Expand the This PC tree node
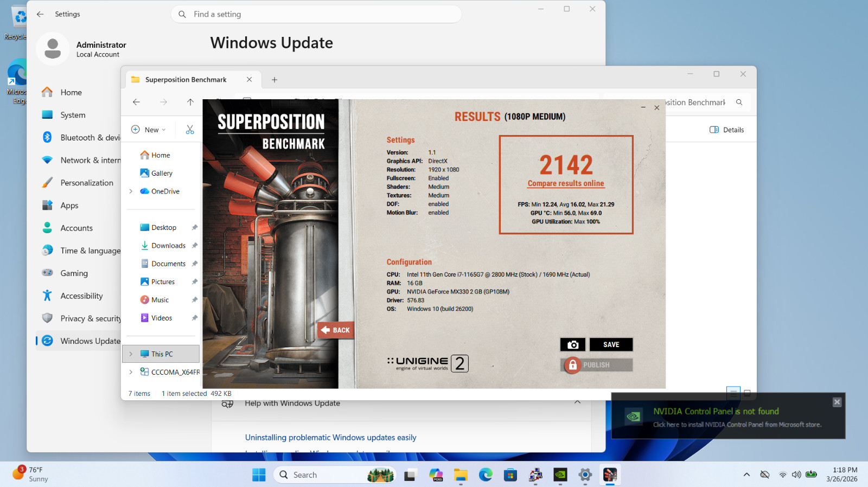This screenshot has width=868, height=487. 131,354
